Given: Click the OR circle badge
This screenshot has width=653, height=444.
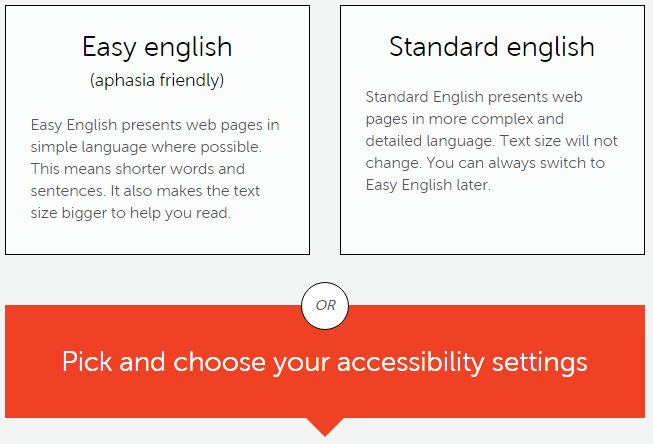Looking at the screenshot, I should [x=325, y=306].
